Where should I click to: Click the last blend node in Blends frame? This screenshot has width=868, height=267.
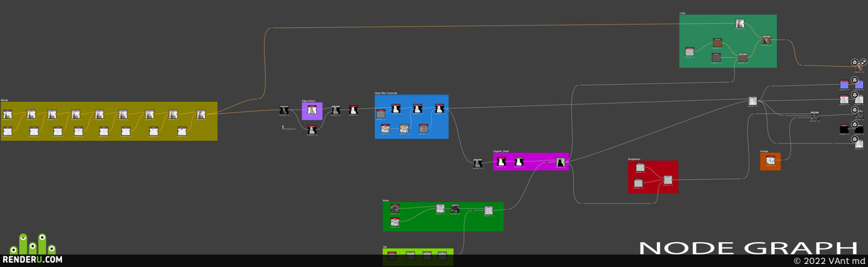pos(201,114)
